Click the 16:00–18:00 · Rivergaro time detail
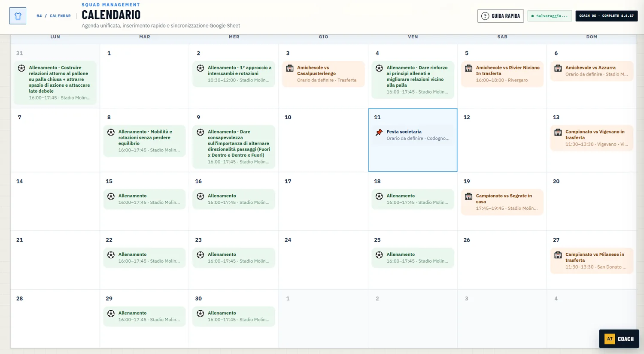Screen dimensions: 644x354 501,80
